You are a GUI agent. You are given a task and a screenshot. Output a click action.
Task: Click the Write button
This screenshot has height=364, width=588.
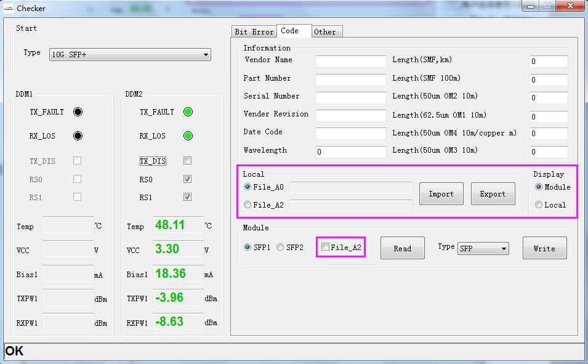pos(544,248)
